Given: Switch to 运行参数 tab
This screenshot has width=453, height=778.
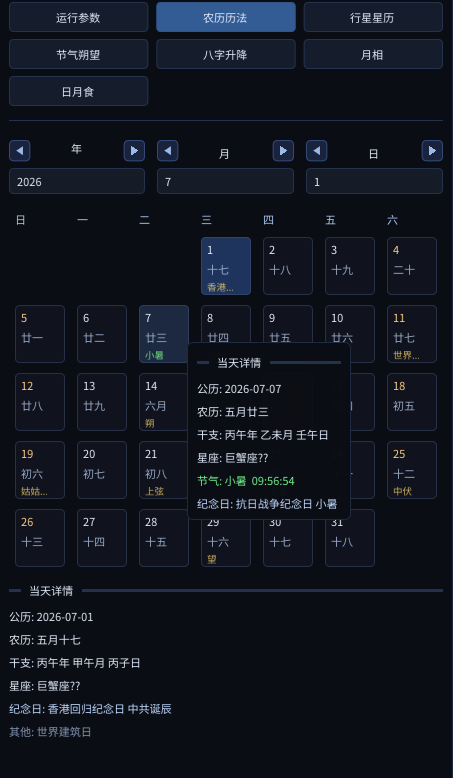Looking at the screenshot, I should pyautogui.click(x=78, y=17).
